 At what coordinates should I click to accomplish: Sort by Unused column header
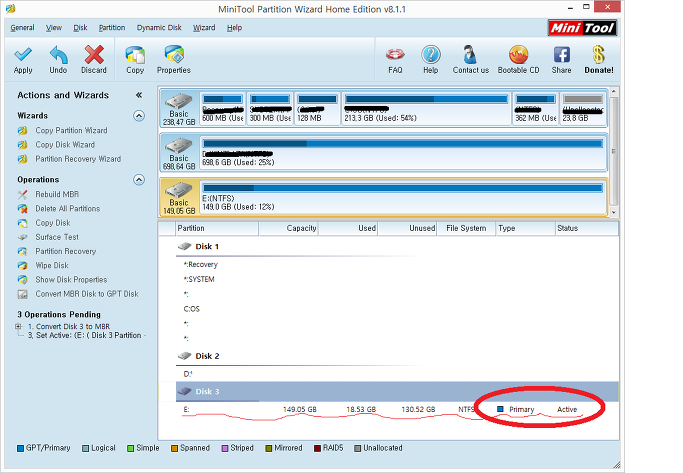point(407,228)
